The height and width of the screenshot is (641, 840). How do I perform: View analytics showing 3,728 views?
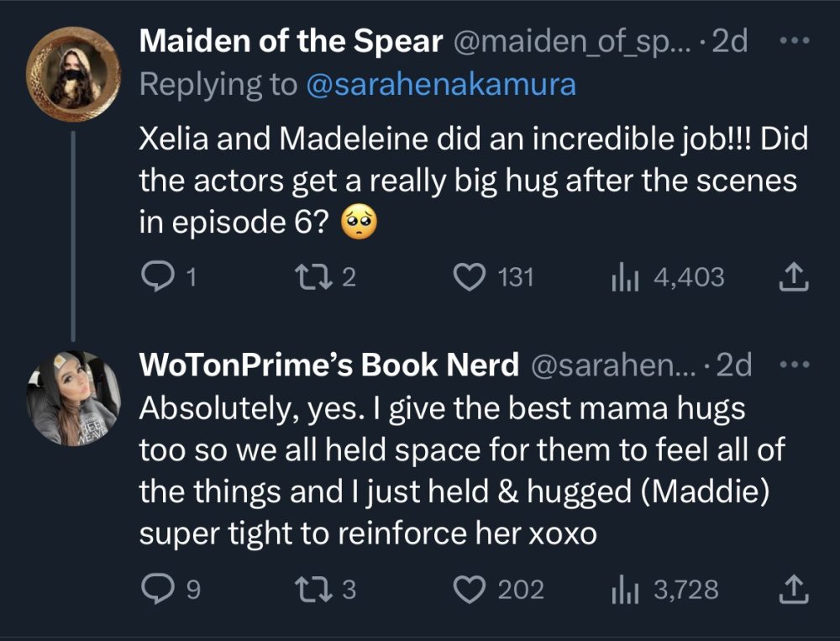coord(620,590)
